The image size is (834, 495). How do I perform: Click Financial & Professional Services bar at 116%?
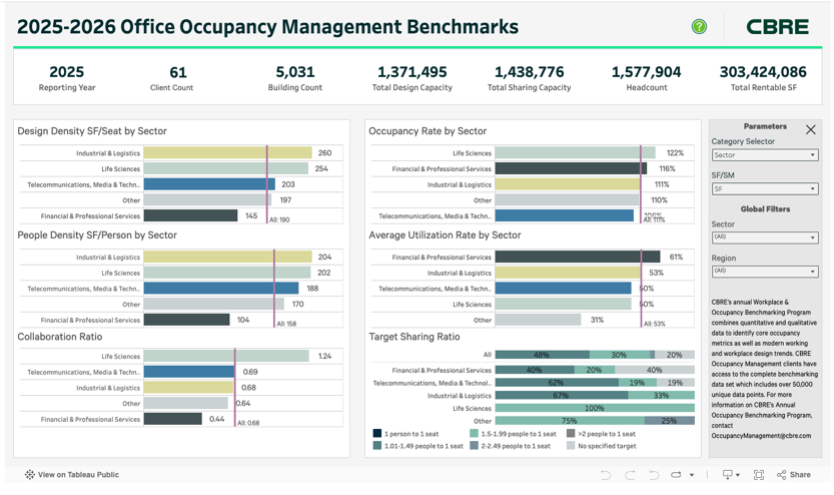(571, 169)
